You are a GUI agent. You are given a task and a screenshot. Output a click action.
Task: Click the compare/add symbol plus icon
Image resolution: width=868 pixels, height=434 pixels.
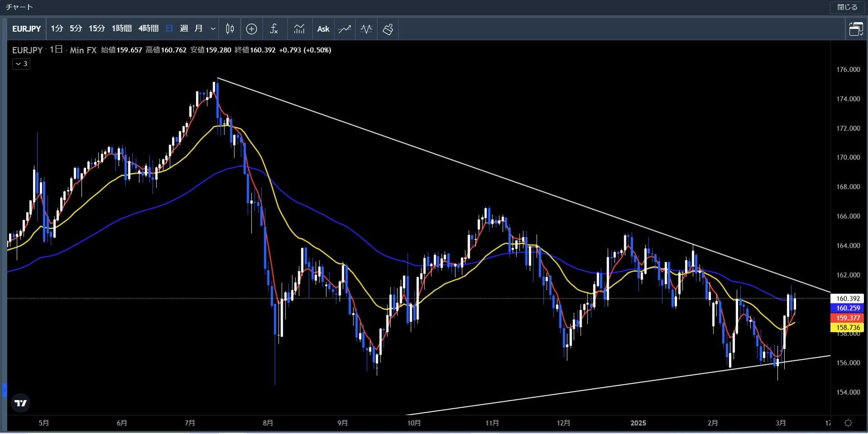pos(252,29)
